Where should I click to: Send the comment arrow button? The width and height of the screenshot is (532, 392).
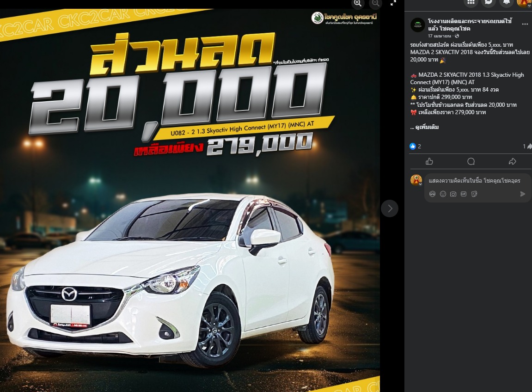click(x=523, y=194)
